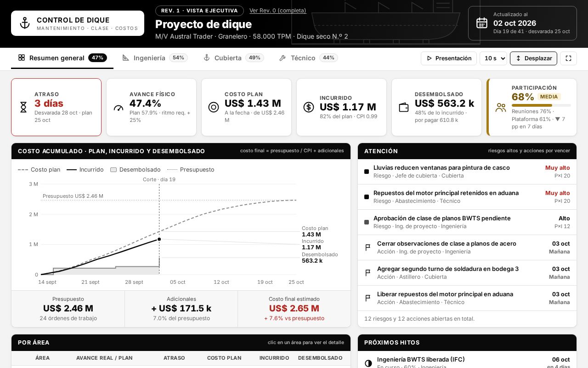This screenshot has height=368, width=588.
Task: Click the Rev. 1 Vista Ejecutiva badge
Action: [x=199, y=11]
